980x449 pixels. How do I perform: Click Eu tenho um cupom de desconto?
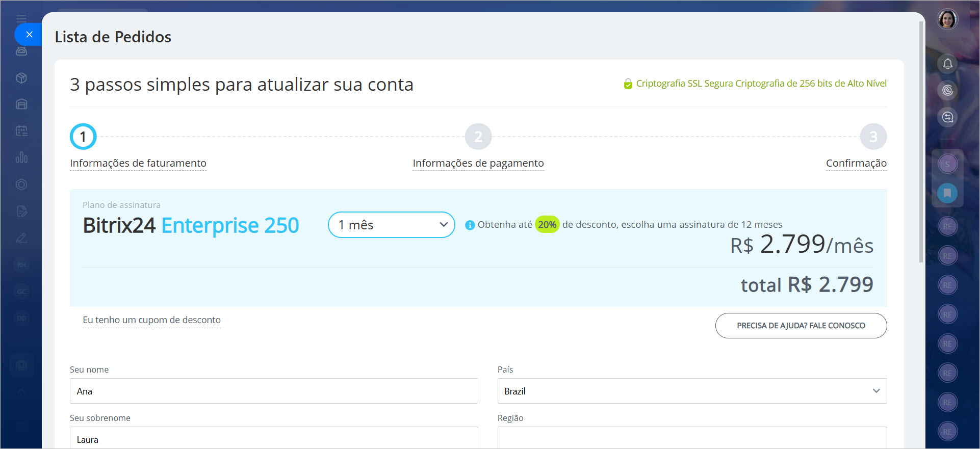(151, 320)
